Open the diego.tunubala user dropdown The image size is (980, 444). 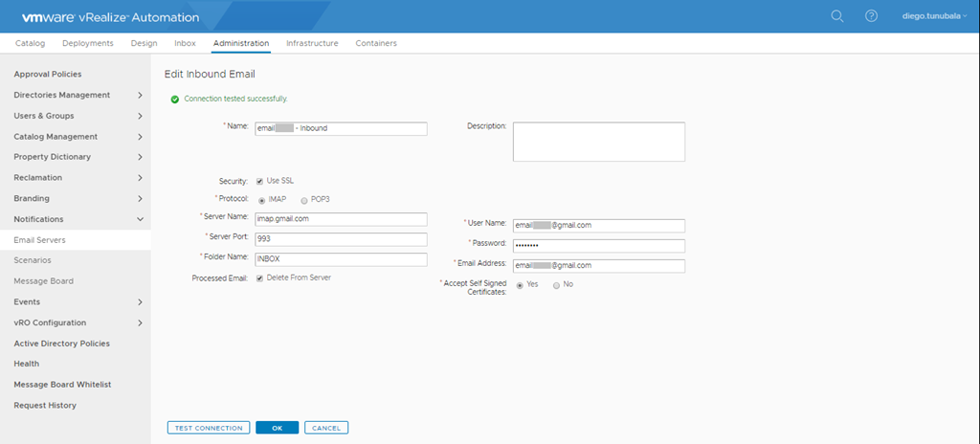(936, 16)
